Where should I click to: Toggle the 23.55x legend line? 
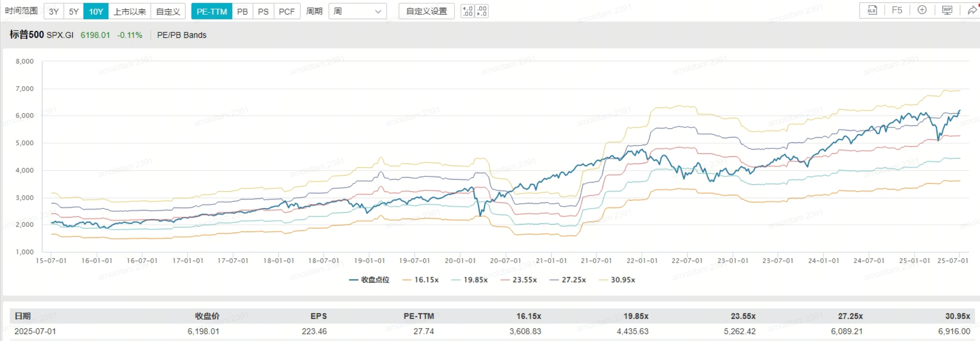click(x=518, y=280)
